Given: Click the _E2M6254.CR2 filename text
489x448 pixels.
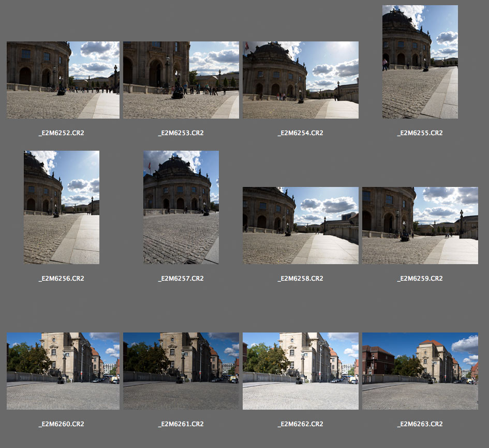Looking at the screenshot, I should pos(301,133).
